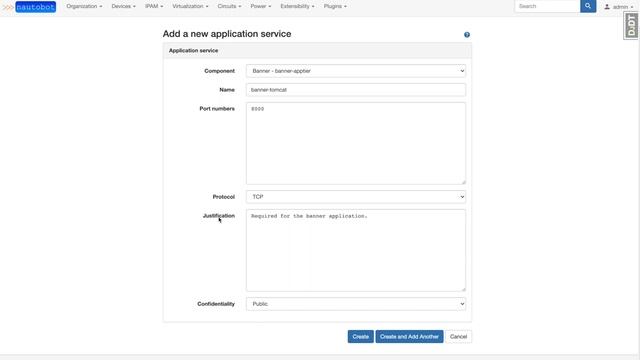This screenshot has height=360, width=640.
Task: Open the Devices menu
Action: (x=123, y=7)
